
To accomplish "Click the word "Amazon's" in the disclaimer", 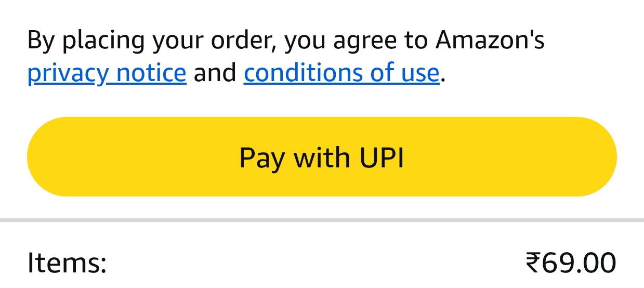I will pos(490,41).
